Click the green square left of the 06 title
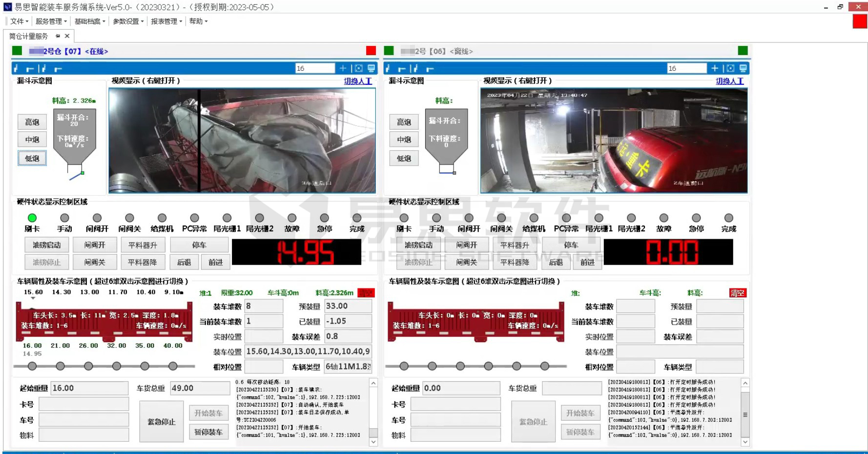The image size is (868, 454). 389,51
